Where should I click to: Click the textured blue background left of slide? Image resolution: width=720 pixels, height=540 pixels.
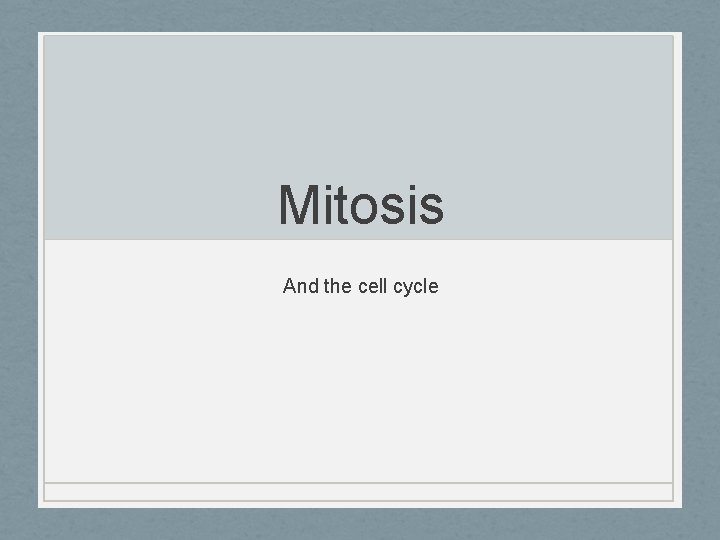(18, 270)
